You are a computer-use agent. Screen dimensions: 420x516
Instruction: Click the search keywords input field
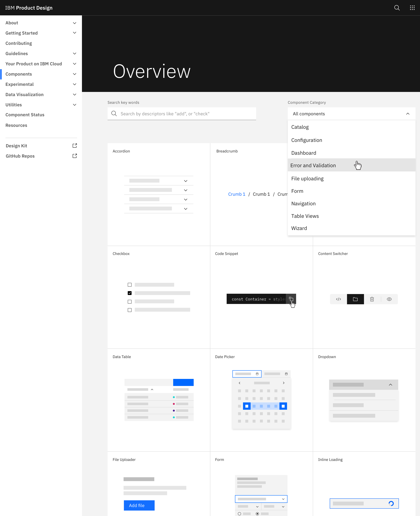pos(182,114)
